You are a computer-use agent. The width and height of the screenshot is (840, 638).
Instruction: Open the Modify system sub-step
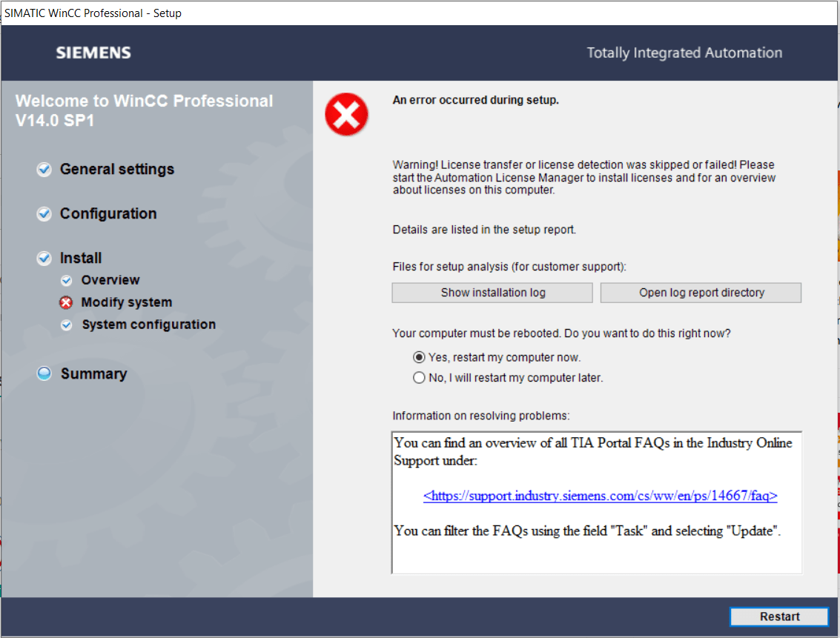[x=127, y=303]
